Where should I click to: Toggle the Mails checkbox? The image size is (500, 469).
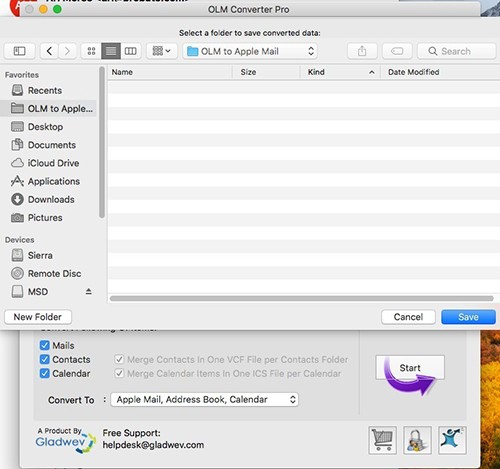[44, 345]
